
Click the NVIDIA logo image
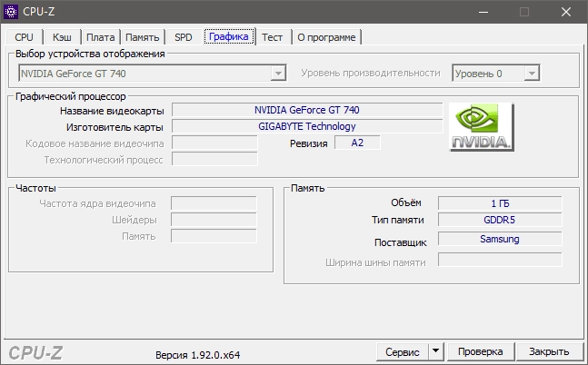tap(482, 127)
